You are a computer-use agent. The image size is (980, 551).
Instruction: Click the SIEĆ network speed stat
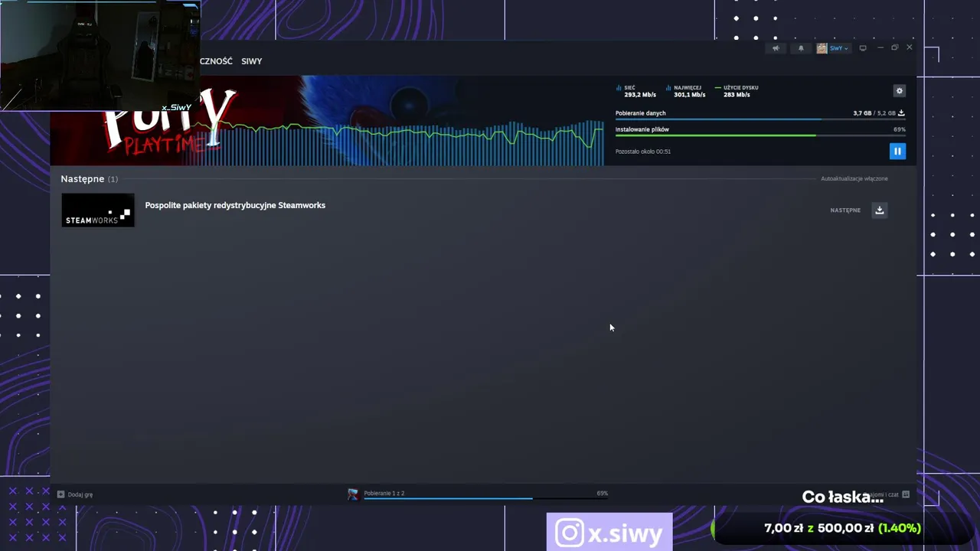tap(636, 91)
